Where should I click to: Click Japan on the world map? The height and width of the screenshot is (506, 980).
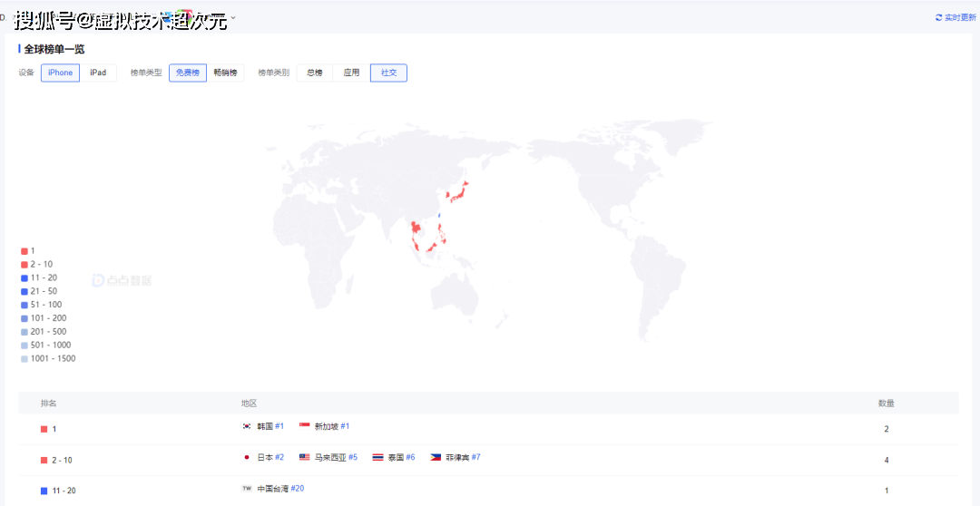point(459,189)
